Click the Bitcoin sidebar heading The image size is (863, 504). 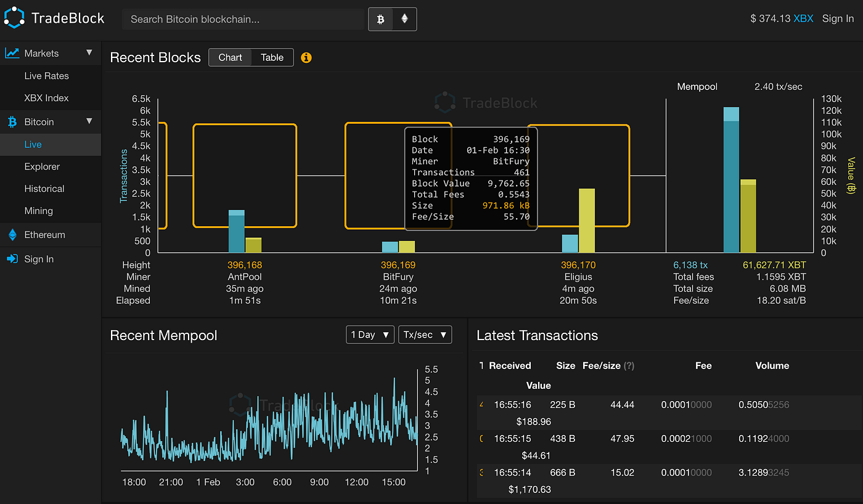(39, 122)
